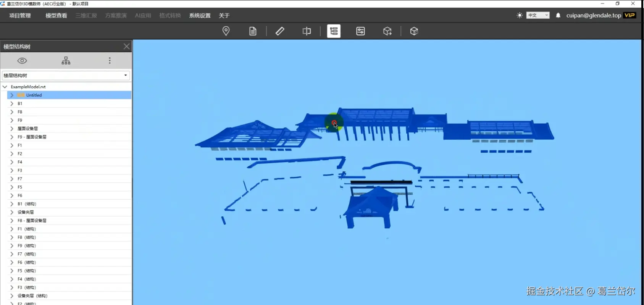Click the cuipan@glendale.top account name
Viewport: 644px width, 305px height.
[594, 15]
